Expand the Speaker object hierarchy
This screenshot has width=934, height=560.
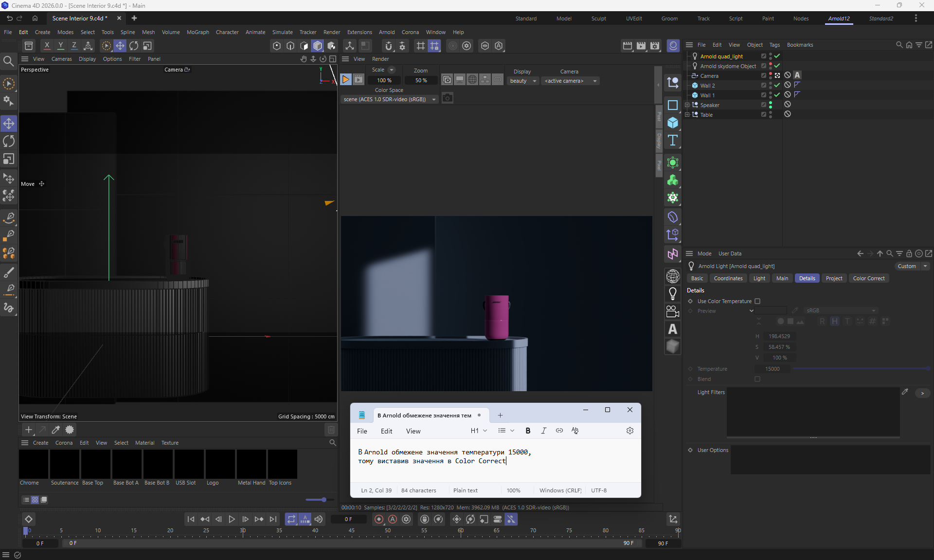point(687,105)
